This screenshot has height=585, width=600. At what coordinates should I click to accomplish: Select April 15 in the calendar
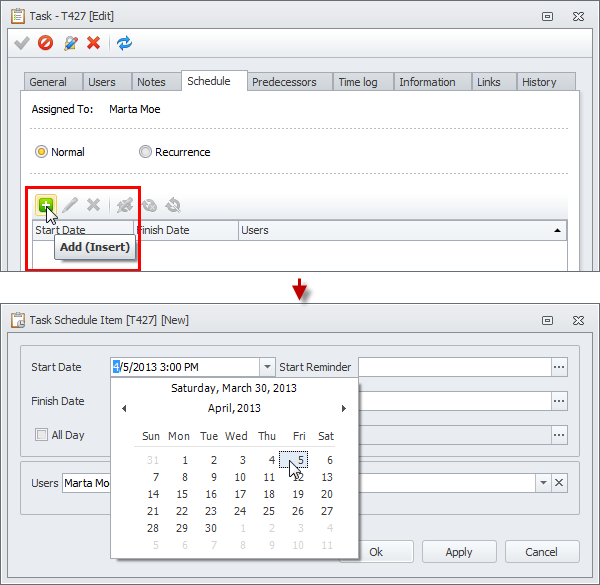(x=182, y=494)
